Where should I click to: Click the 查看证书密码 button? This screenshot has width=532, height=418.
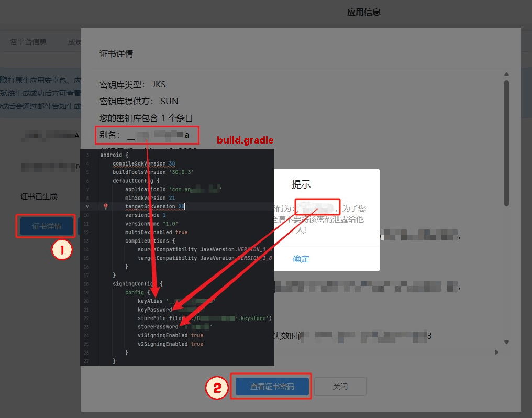(x=271, y=386)
